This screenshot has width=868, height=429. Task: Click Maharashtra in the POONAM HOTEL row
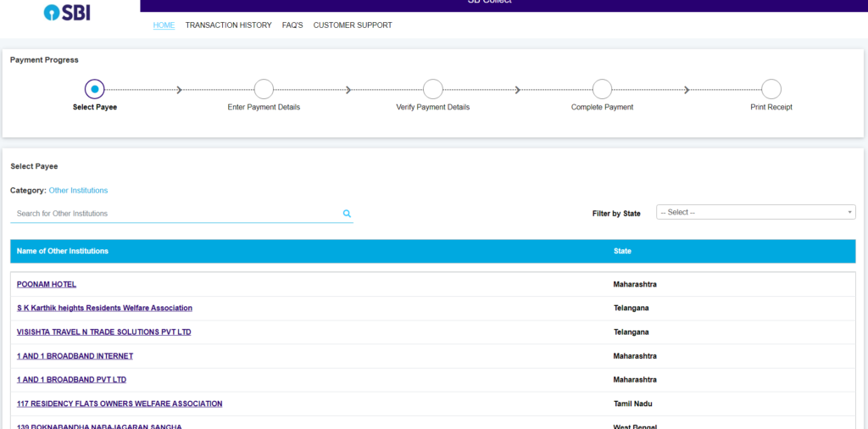tap(635, 285)
